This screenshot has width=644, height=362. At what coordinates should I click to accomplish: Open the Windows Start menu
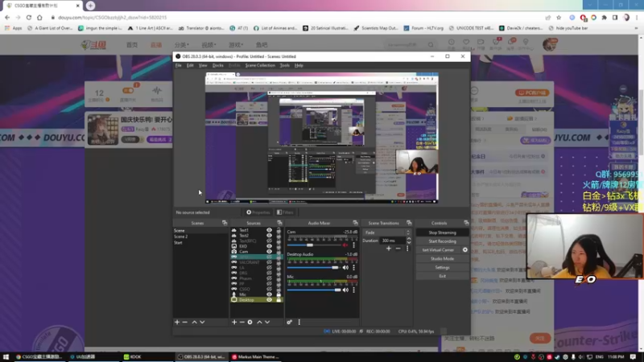click(6, 357)
